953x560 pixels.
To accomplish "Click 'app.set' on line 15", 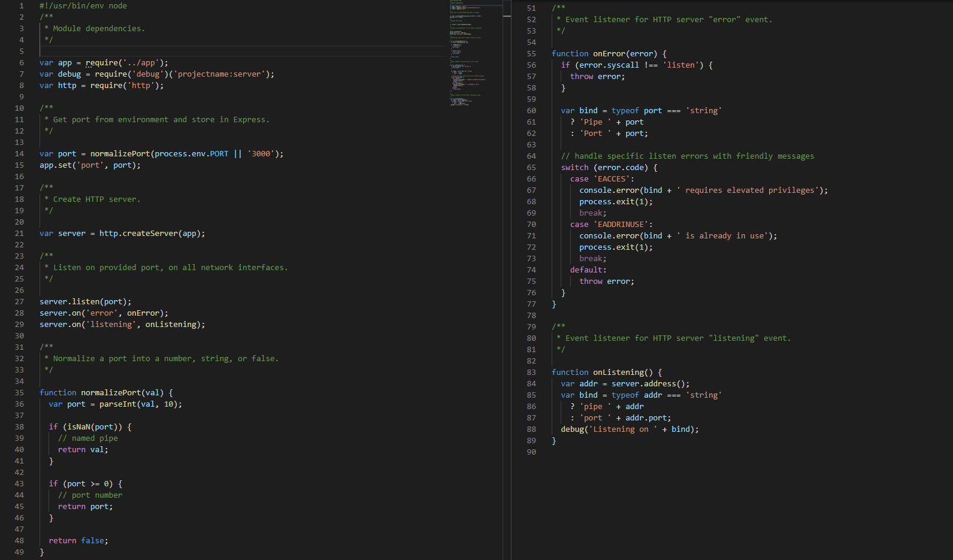I will [56, 165].
